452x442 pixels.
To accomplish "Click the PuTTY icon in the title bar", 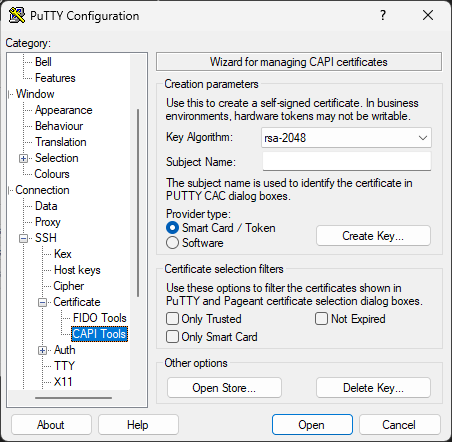I will (x=17, y=15).
